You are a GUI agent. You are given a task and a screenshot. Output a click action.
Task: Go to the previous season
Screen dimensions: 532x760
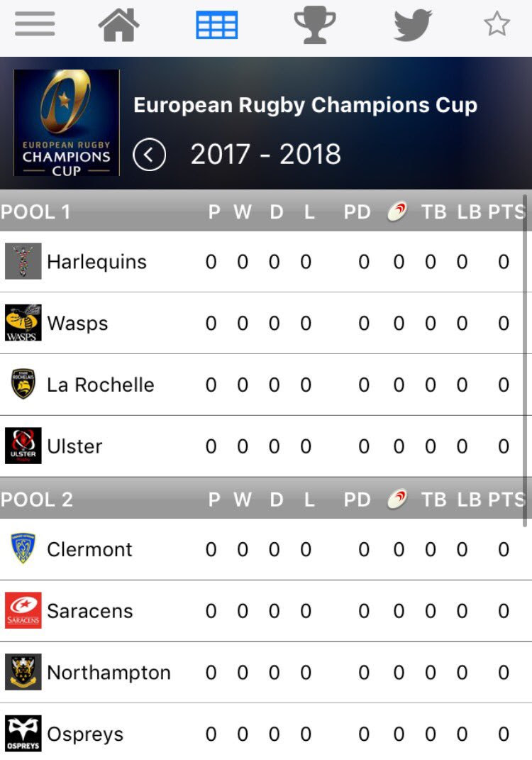point(150,155)
